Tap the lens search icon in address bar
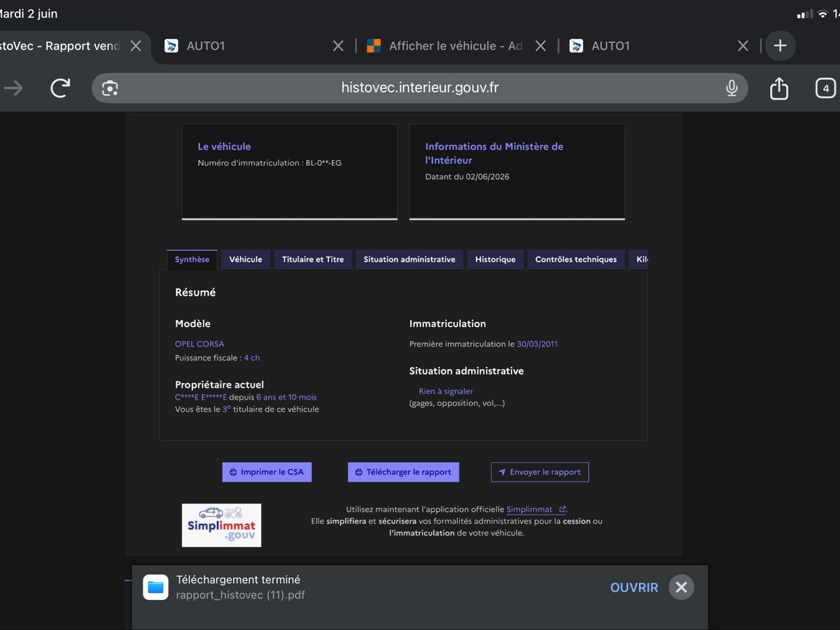 (x=110, y=88)
